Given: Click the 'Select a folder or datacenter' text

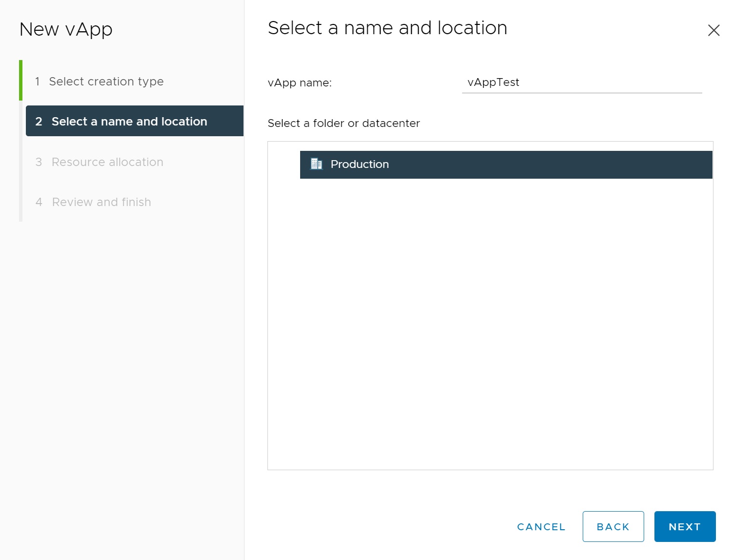Looking at the screenshot, I should (344, 124).
